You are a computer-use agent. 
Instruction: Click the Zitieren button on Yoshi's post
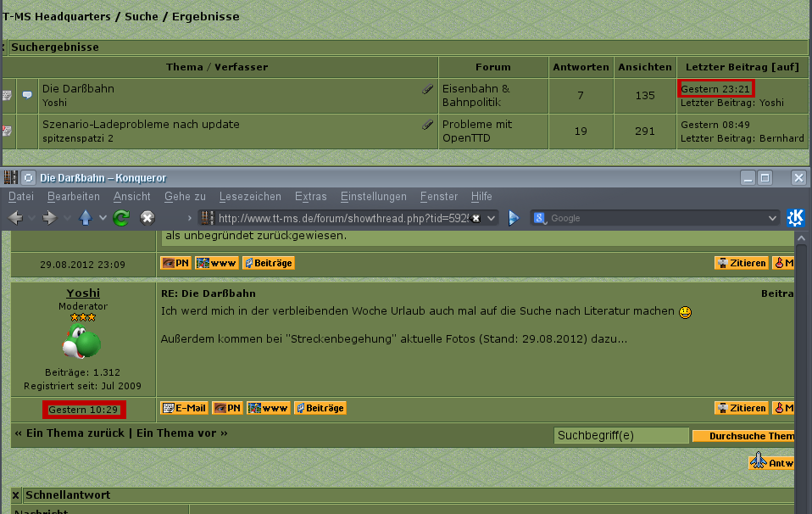pyautogui.click(x=741, y=408)
